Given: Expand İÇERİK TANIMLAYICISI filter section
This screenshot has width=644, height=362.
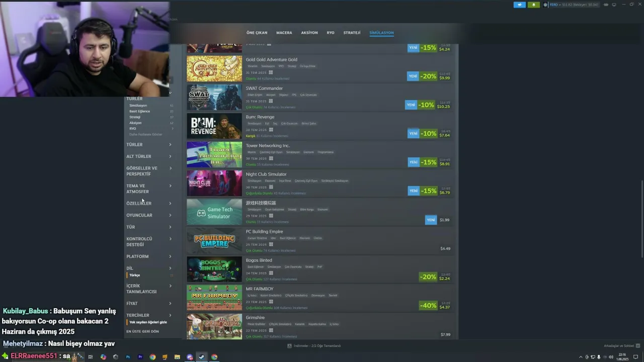Looking at the screenshot, I should pyautogui.click(x=149, y=289).
